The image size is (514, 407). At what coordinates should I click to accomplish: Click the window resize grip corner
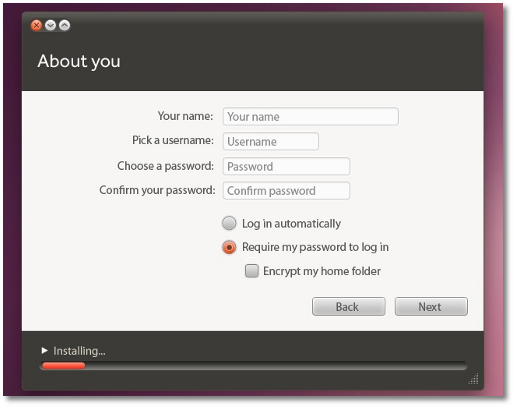[473, 379]
